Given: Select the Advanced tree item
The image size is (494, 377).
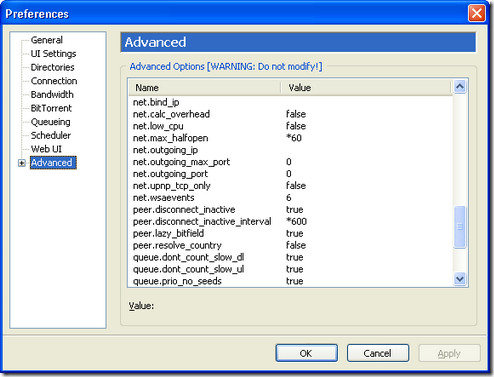Looking at the screenshot, I should 53,163.
